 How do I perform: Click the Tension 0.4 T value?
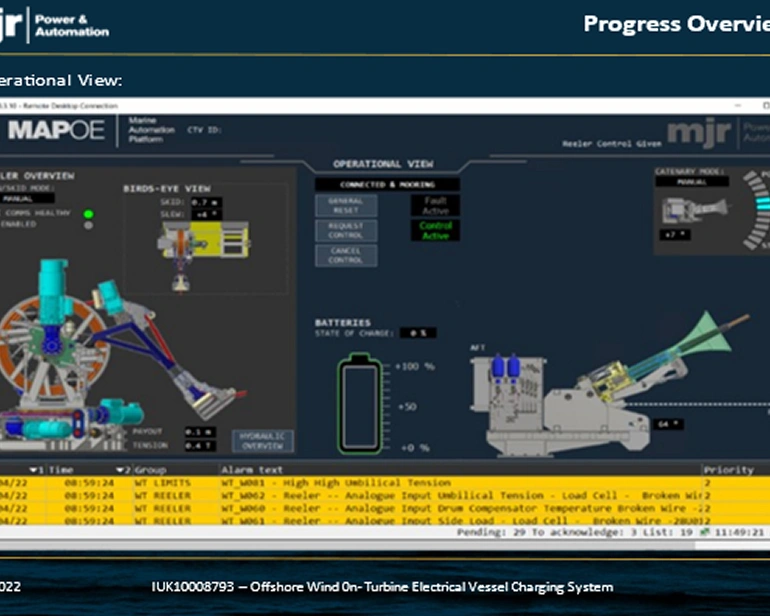click(x=200, y=446)
